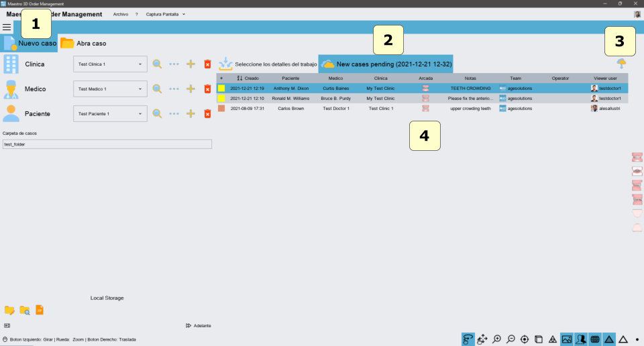The image size is (644, 346).
Task: Select the front teeth view icon
Action: [637, 157]
